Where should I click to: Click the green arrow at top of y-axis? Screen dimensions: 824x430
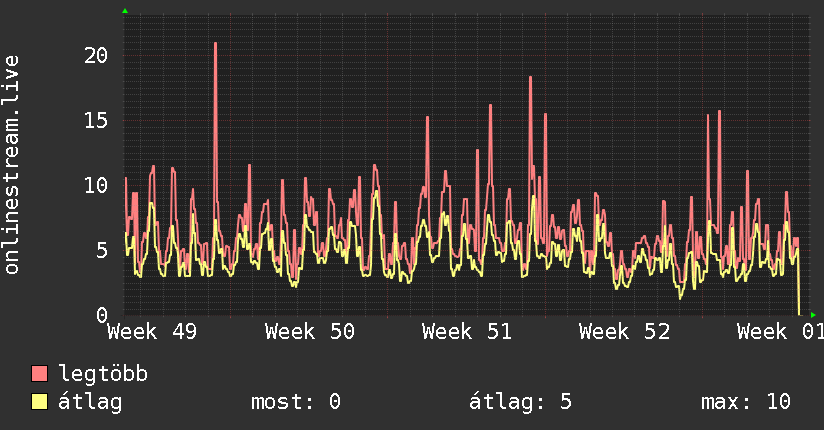[125, 11]
